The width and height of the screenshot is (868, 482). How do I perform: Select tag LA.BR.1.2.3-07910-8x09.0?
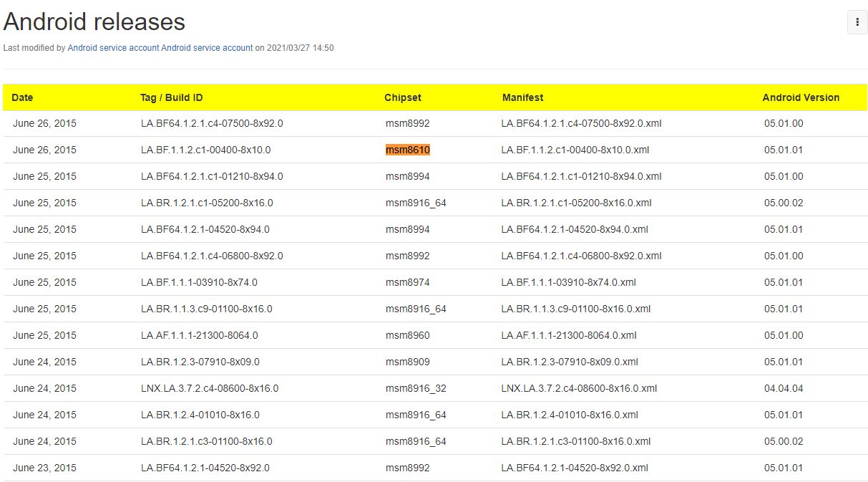click(x=200, y=362)
